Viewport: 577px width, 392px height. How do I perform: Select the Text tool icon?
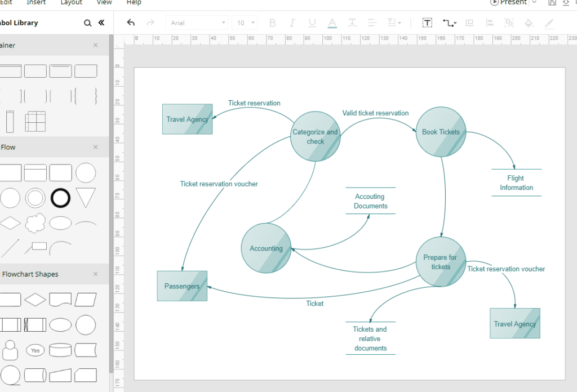click(x=427, y=23)
